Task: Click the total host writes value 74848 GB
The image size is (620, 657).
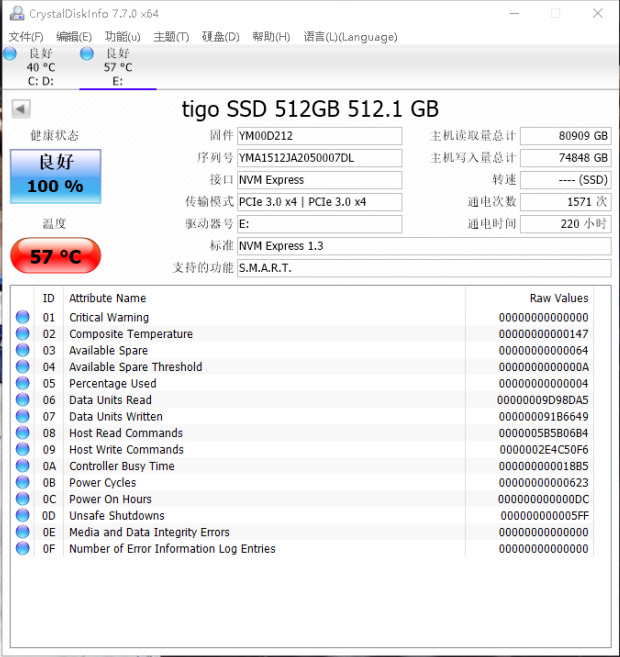Action: [566, 158]
